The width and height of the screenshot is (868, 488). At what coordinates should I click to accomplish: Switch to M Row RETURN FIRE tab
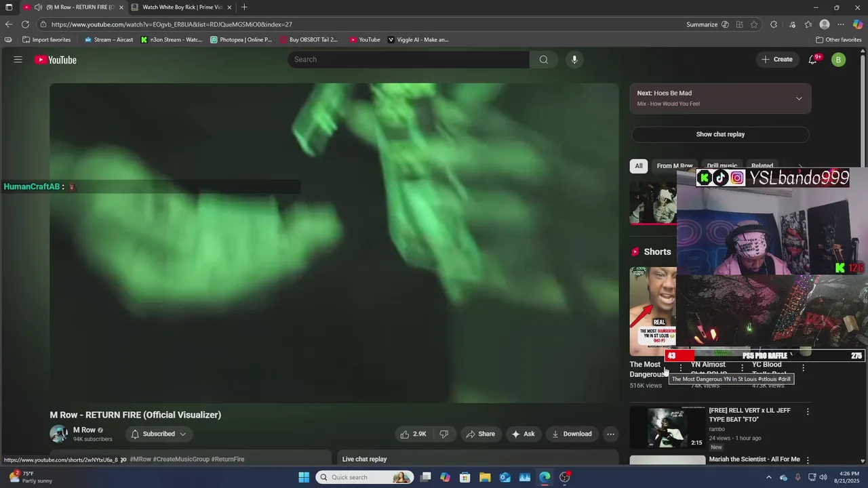click(73, 7)
